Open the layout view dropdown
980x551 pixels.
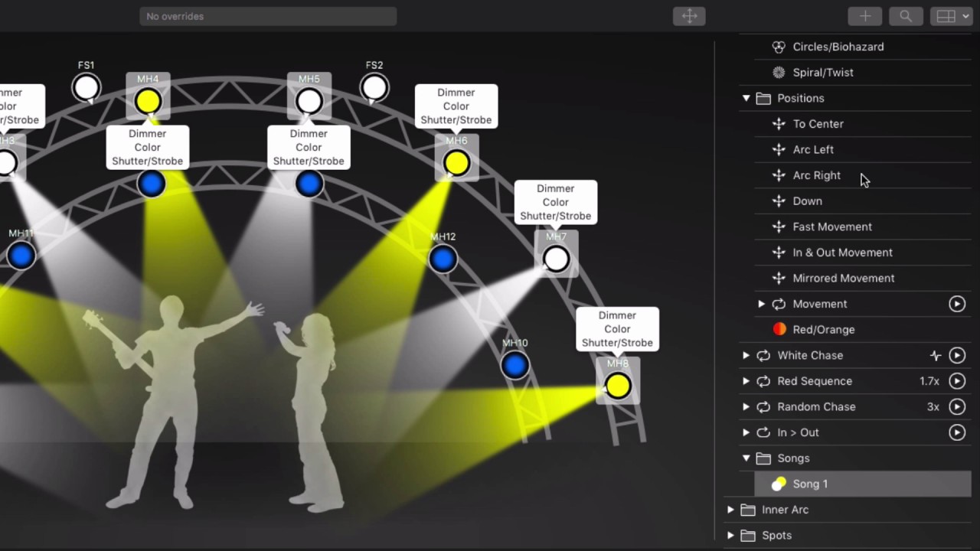tap(952, 16)
